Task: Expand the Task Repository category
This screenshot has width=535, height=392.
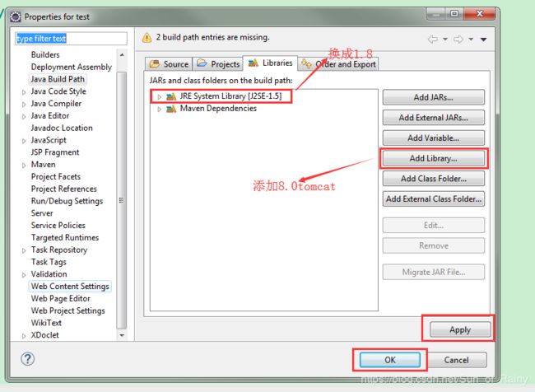Action: (24, 250)
